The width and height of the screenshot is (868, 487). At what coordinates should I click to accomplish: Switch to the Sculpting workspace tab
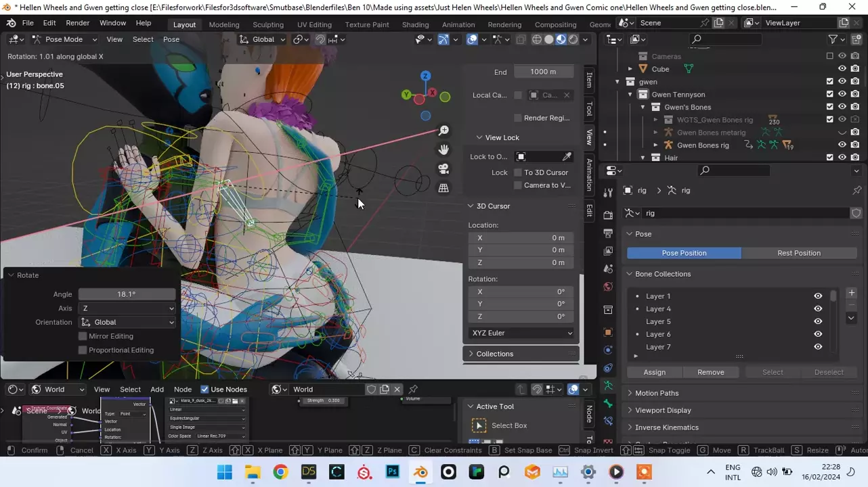[x=268, y=24]
